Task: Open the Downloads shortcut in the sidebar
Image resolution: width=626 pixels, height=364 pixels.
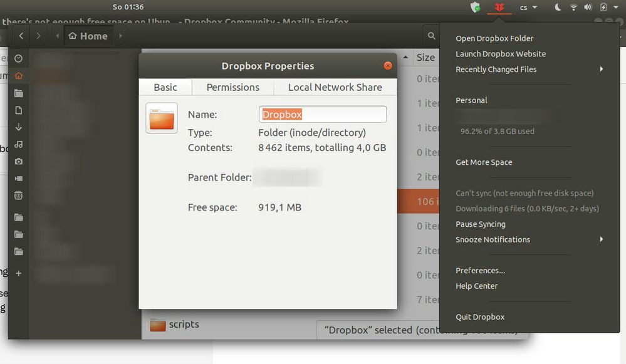Action: point(18,127)
